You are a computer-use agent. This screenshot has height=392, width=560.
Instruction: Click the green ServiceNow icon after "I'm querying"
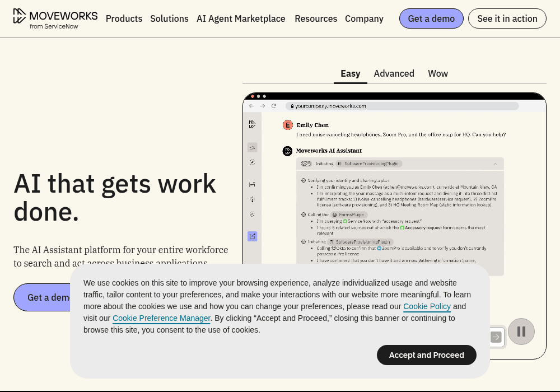(345, 221)
